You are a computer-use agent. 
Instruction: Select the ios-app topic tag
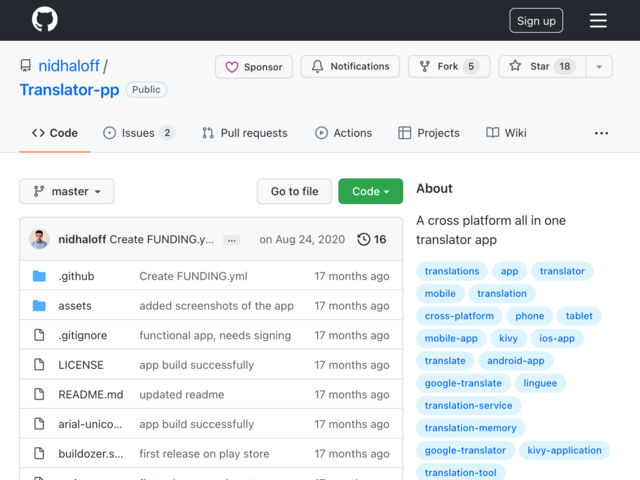click(557, 338)
